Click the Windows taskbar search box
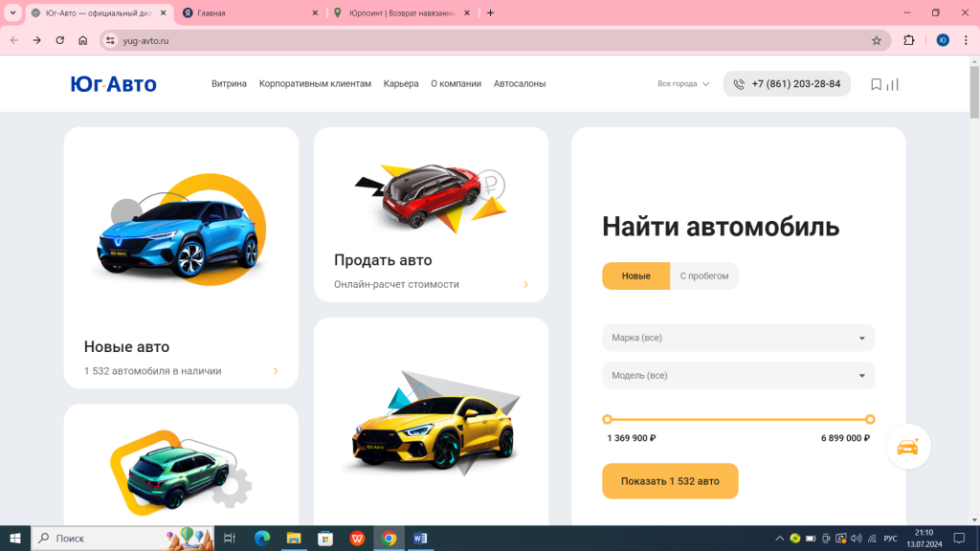The height and width of the screenshot is (551, 980). pos(122,538)
